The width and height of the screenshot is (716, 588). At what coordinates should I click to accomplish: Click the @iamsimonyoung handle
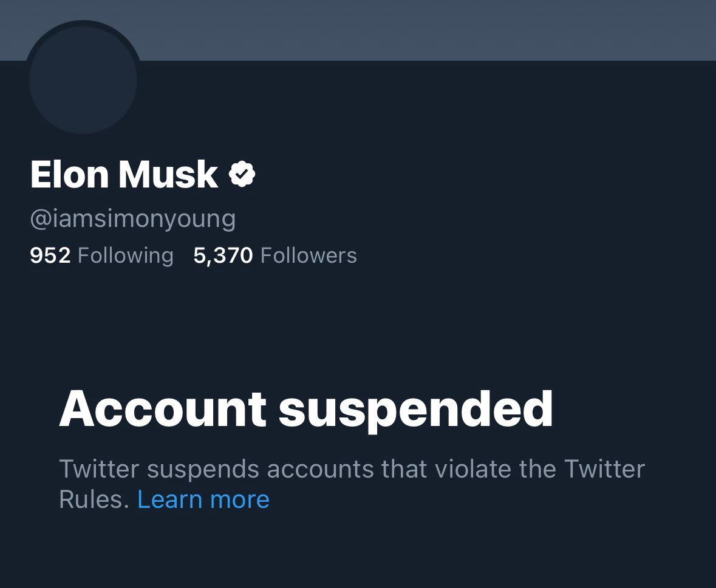pyautogui.click(x=133, y=219)
